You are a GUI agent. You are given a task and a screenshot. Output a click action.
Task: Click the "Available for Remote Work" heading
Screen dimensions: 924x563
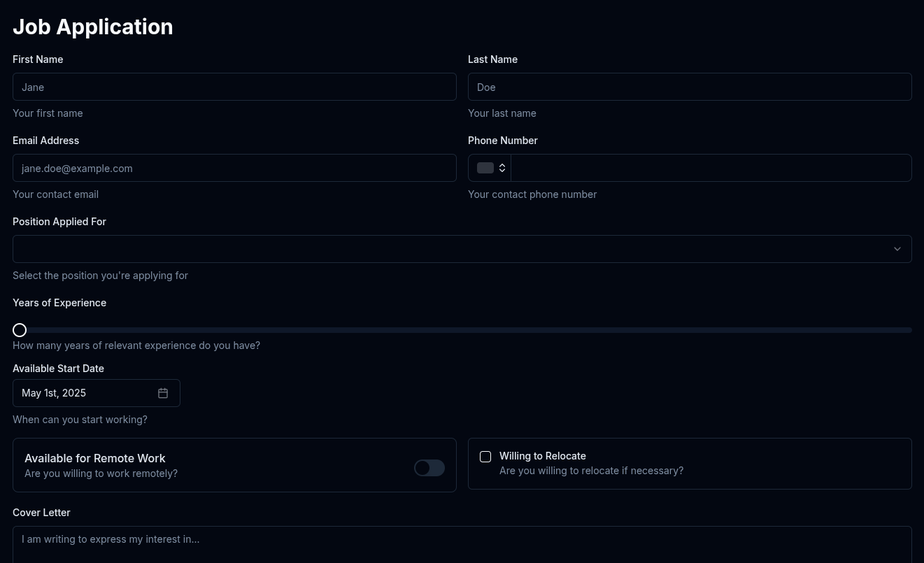click(95, 458)
